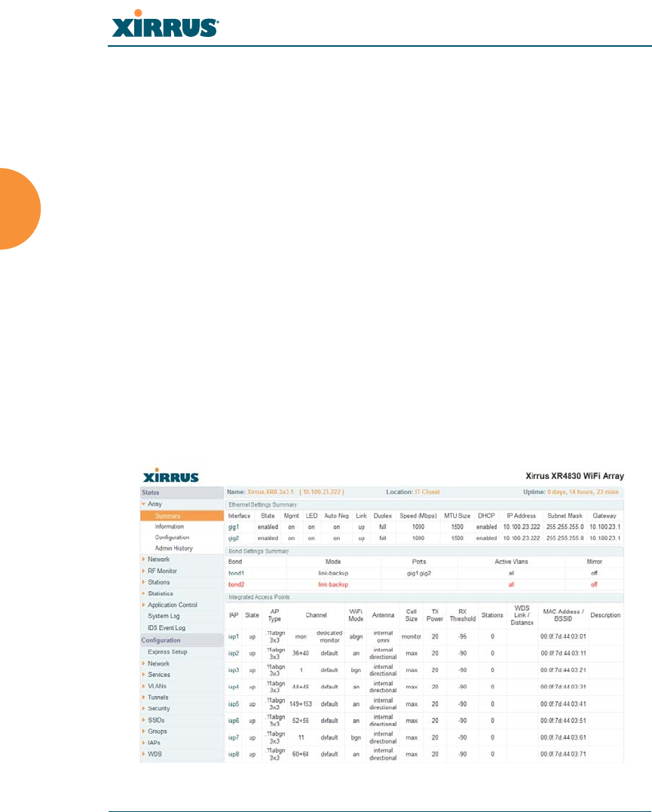
Task: Click the ports value gig1 gig2
Action: [x=419, y=573]
